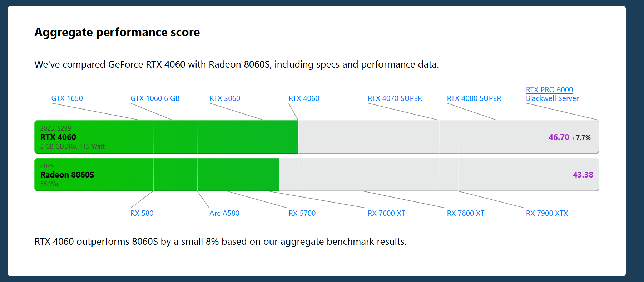Open the Arc A580 link
The width and height of the screenshot is (644, 282).
[x=224, y=213]
